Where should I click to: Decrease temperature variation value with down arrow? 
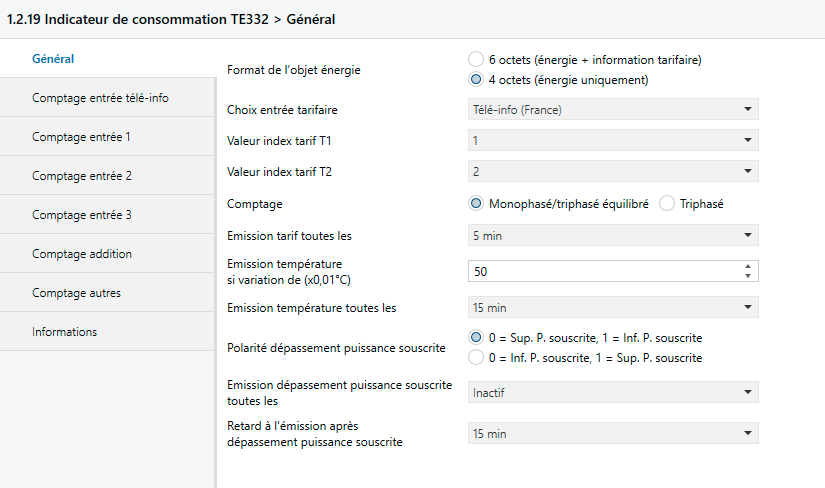pos(748,276)
